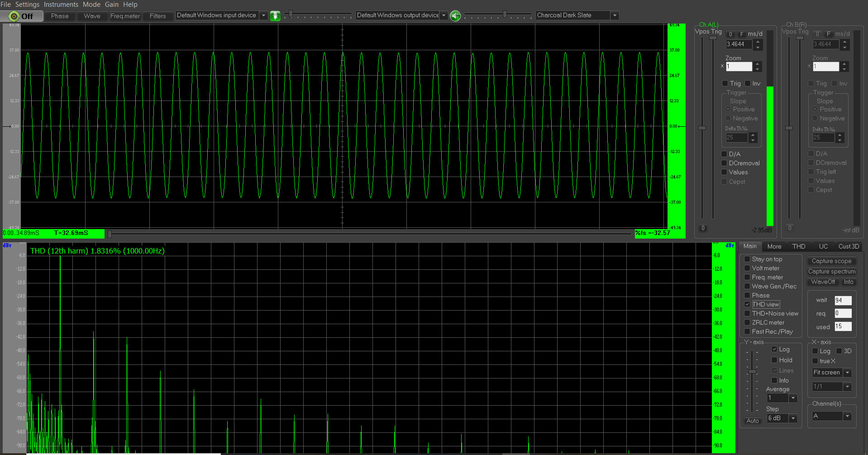Enable the Ch A Values checkbox
This screenshot has width=868, height=455.
724,172
